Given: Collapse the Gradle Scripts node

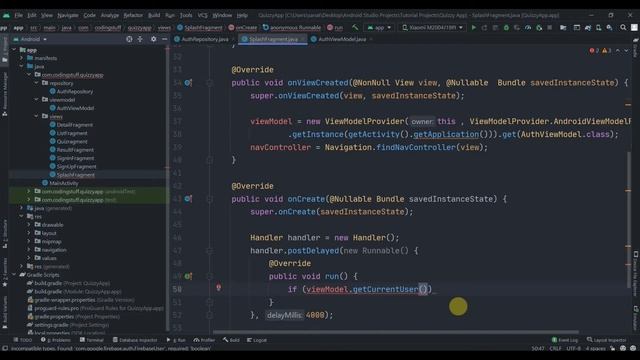Looking at the screenshot, I should pyautogui.click(x=14, y=275).
